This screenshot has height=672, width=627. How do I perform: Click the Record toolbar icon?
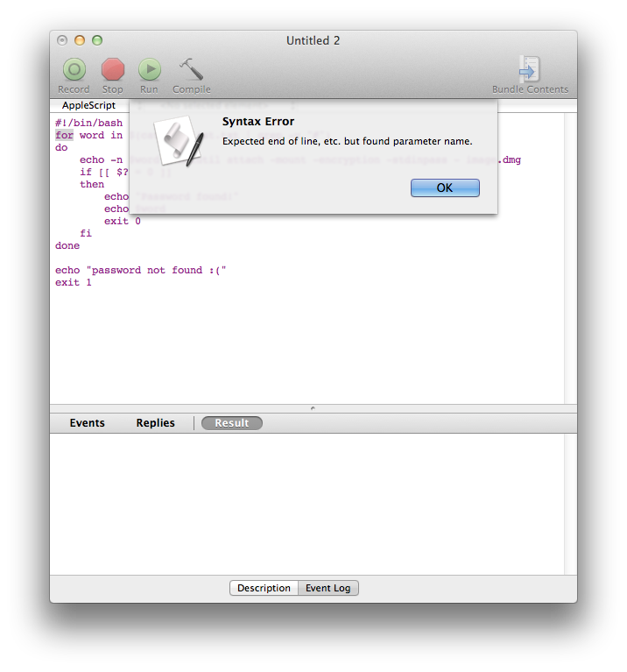coord(74,69)
